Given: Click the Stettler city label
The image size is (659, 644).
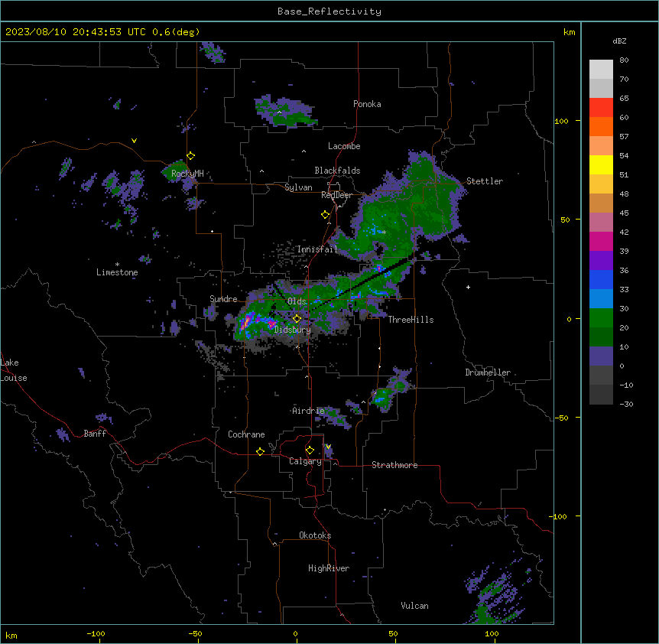Looking at the screenshot, I should coord(485,181).
